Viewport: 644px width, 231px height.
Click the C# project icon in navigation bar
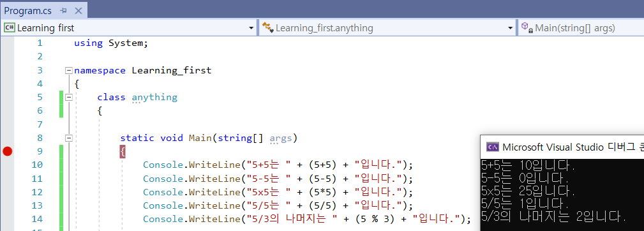click(10, 28)
